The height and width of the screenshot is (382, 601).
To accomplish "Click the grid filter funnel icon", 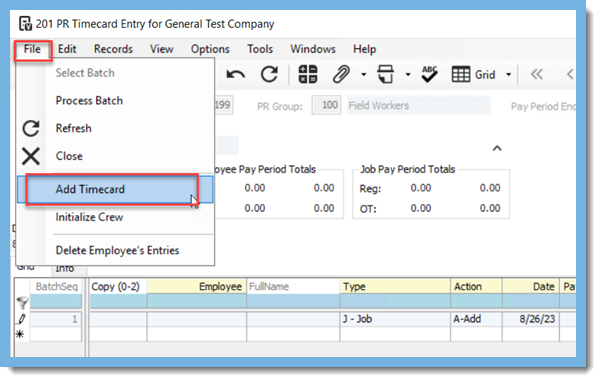I will pos(22,302).
